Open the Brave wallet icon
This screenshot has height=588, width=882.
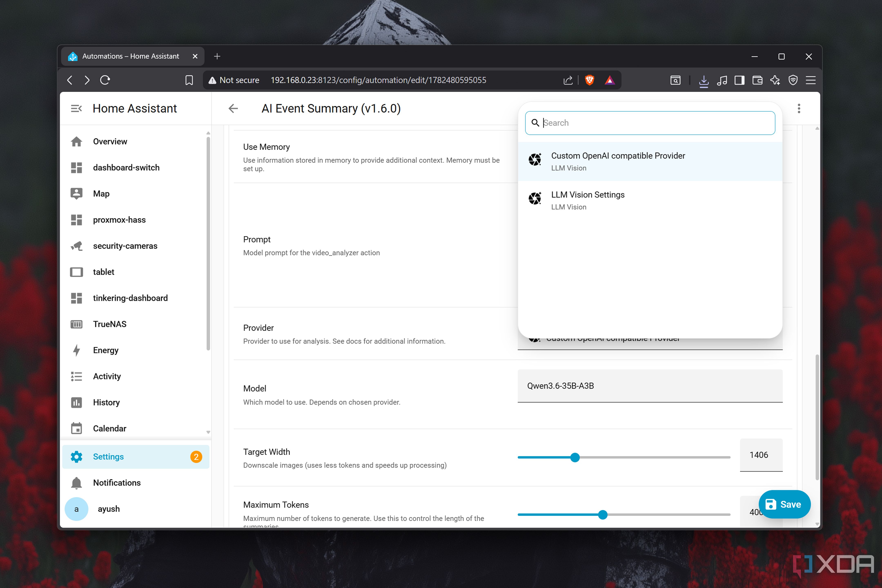pyautogui.click(x=757, y=80)
